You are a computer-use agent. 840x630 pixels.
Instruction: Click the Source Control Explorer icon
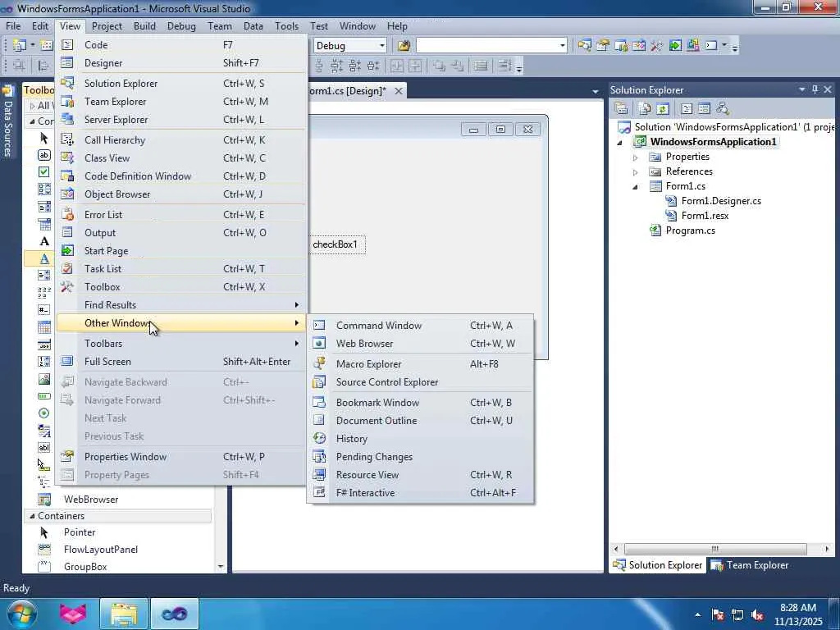(x=319, y=382)
